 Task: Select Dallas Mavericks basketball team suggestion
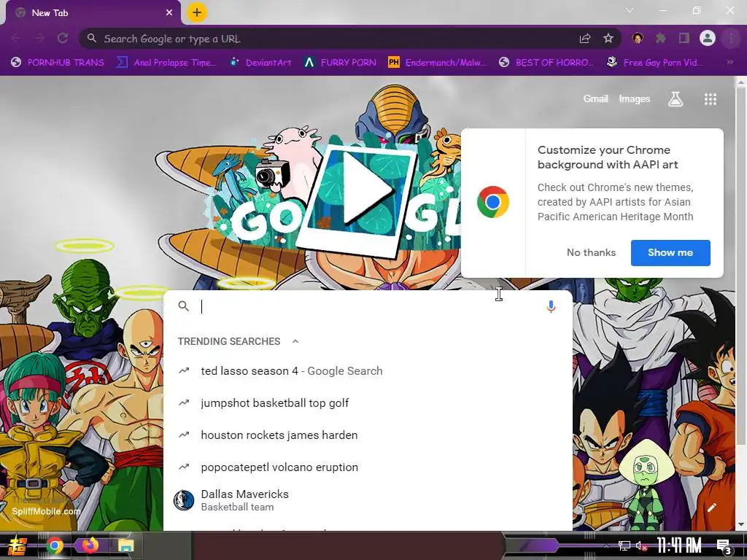[x=368, y=500]
